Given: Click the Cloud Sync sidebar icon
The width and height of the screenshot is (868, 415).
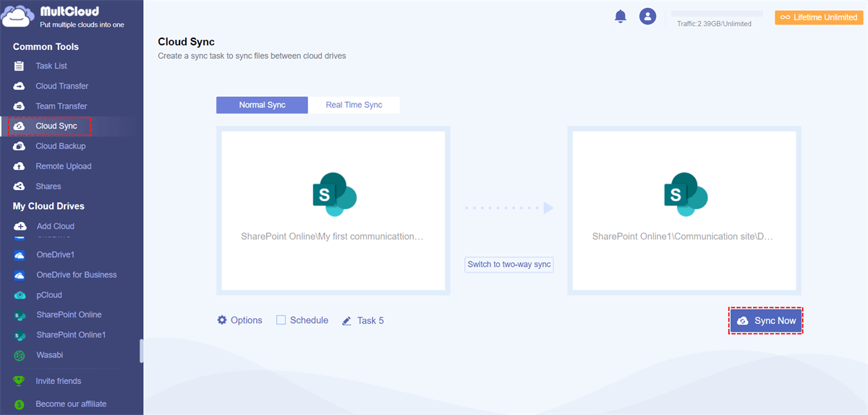Looking at the screenshot, I should [x=20, y=127].
